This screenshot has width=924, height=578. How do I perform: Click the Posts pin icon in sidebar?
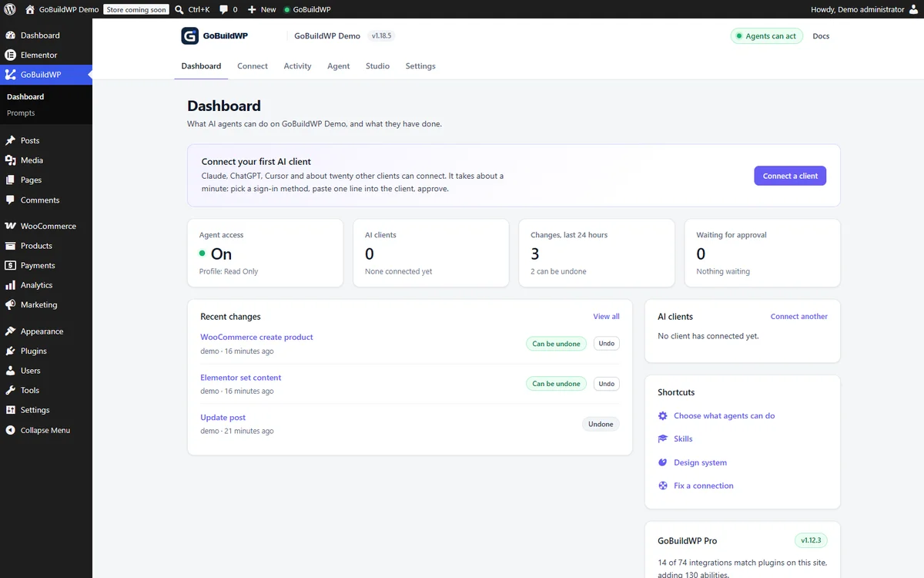point(10,140)
